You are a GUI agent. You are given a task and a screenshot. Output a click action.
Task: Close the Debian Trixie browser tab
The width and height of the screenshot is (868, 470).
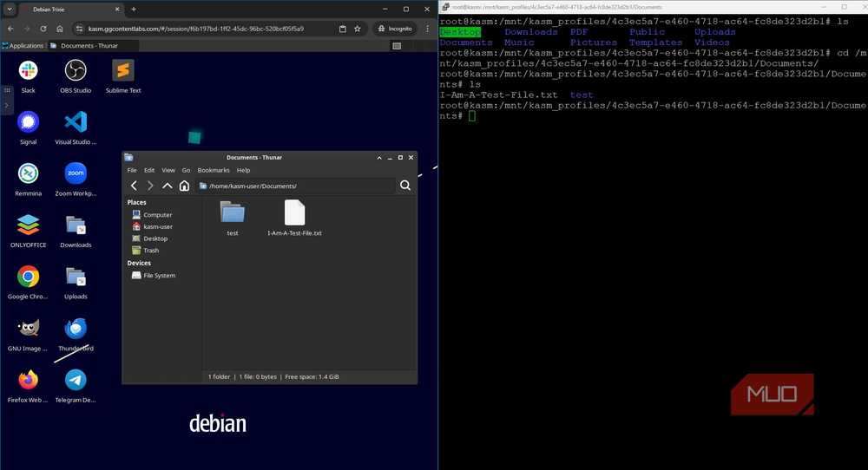[x=117, y=10]
